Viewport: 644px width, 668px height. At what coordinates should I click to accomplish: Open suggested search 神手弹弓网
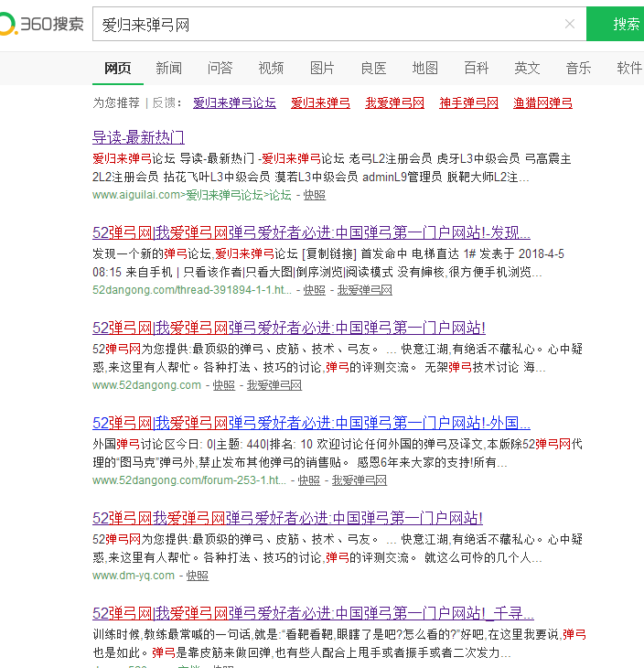[468, 102]
